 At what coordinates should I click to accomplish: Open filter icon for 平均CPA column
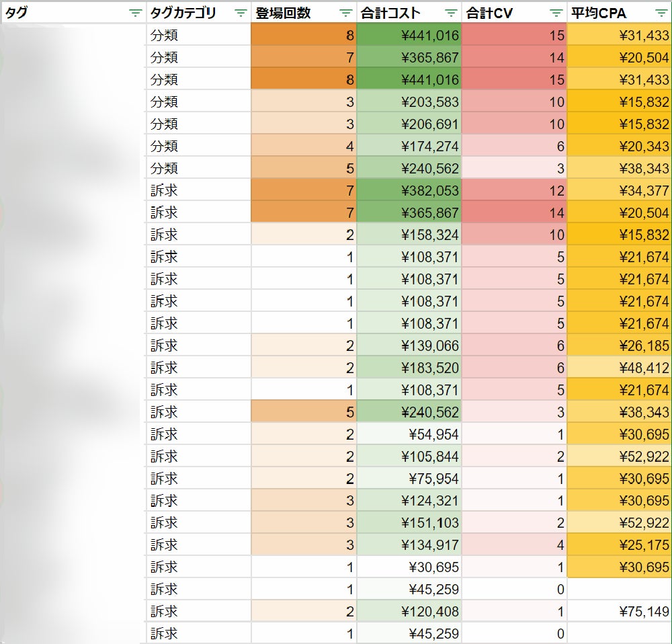[661, 13]
